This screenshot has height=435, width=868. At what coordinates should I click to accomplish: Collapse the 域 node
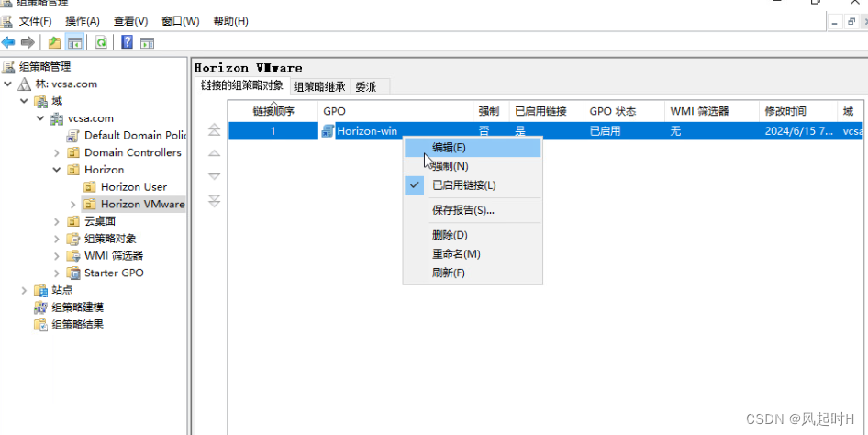pyautogui.click(x=24, y=101)
